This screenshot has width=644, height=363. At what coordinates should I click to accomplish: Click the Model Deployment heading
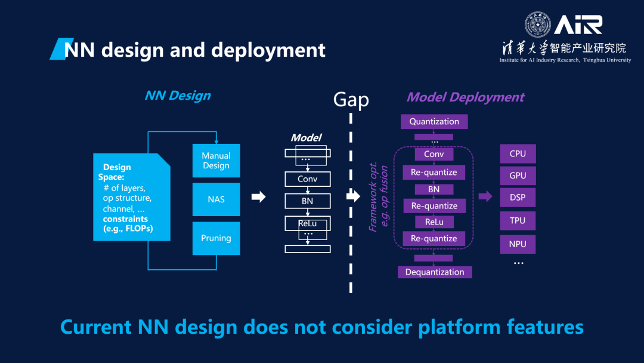(x=465, y=97)
